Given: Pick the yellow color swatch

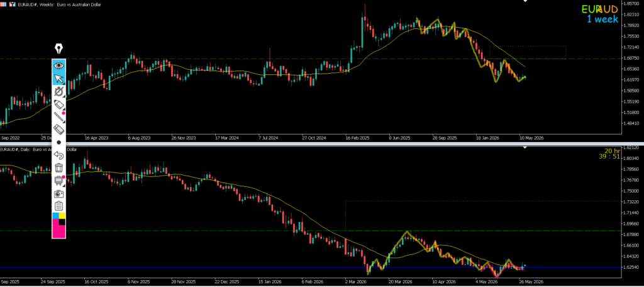Looking at the screenshot, I should point(62,215).
